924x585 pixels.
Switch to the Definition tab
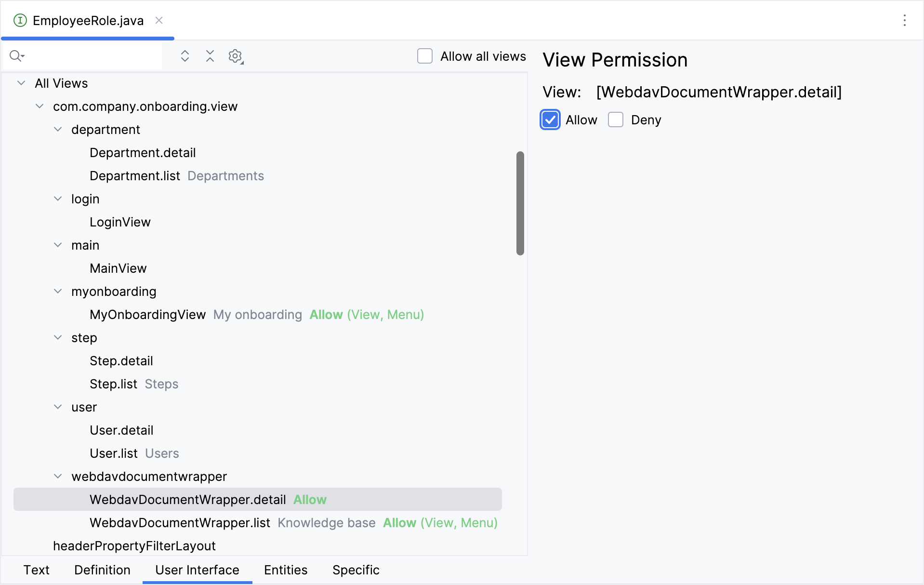point(102,570)
